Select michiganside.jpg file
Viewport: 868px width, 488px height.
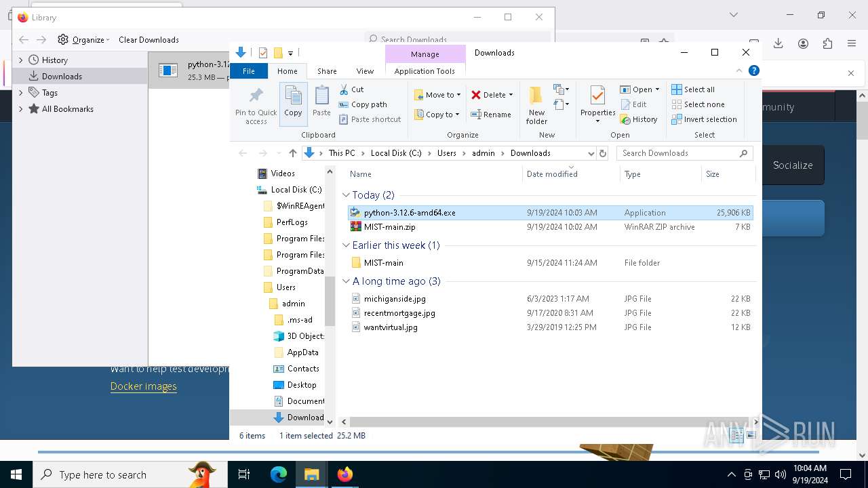pyautogui.click(x=549, y=299)
